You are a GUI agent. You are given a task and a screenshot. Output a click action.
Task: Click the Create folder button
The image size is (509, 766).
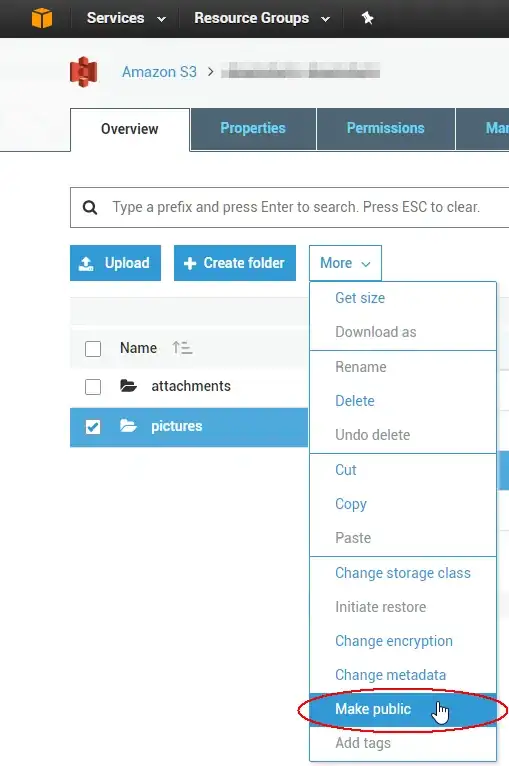(235, 263)
